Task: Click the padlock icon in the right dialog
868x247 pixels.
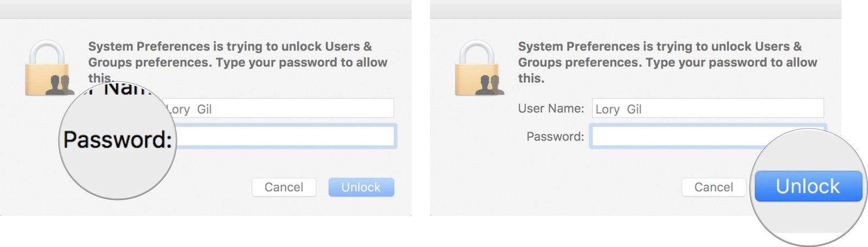Action: click(x=478, y=68)
